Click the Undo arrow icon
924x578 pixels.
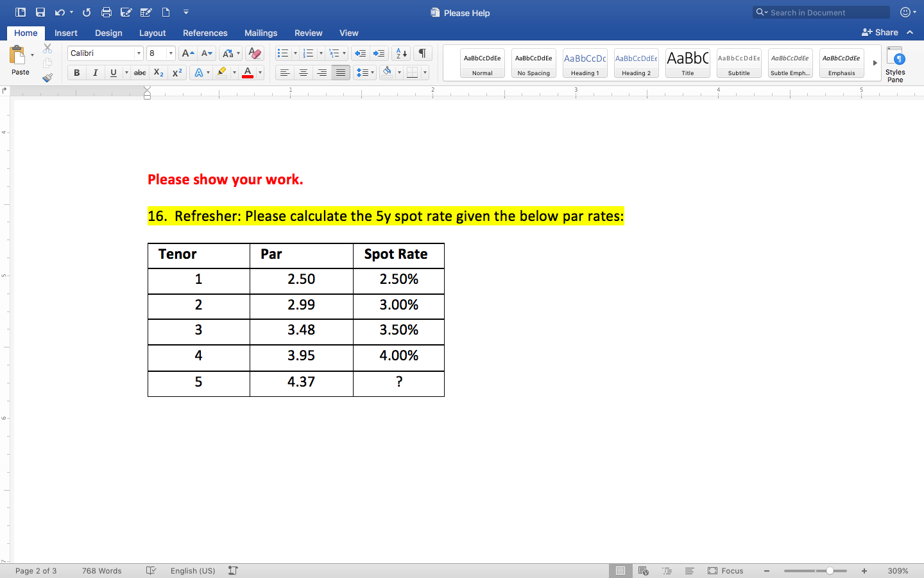click(x=59, y=12)
